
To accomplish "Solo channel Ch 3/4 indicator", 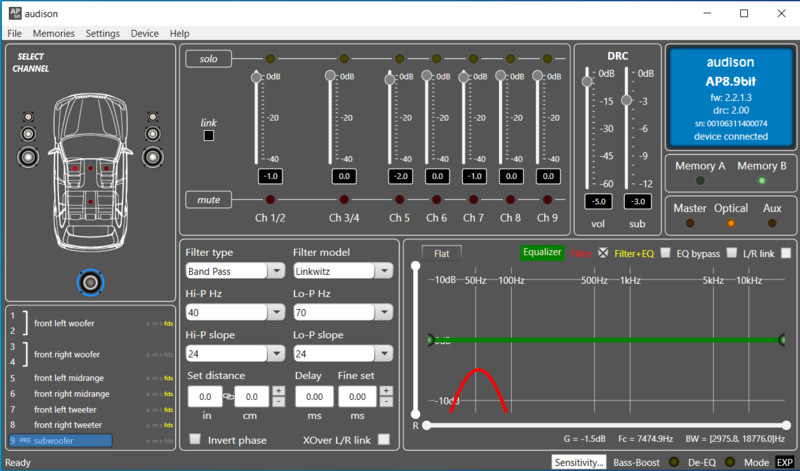I will coord(344,59).
